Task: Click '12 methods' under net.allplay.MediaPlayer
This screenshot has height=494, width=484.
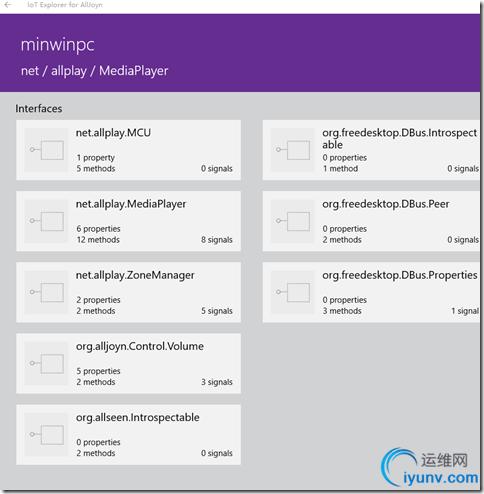Action: pos(98,240)
